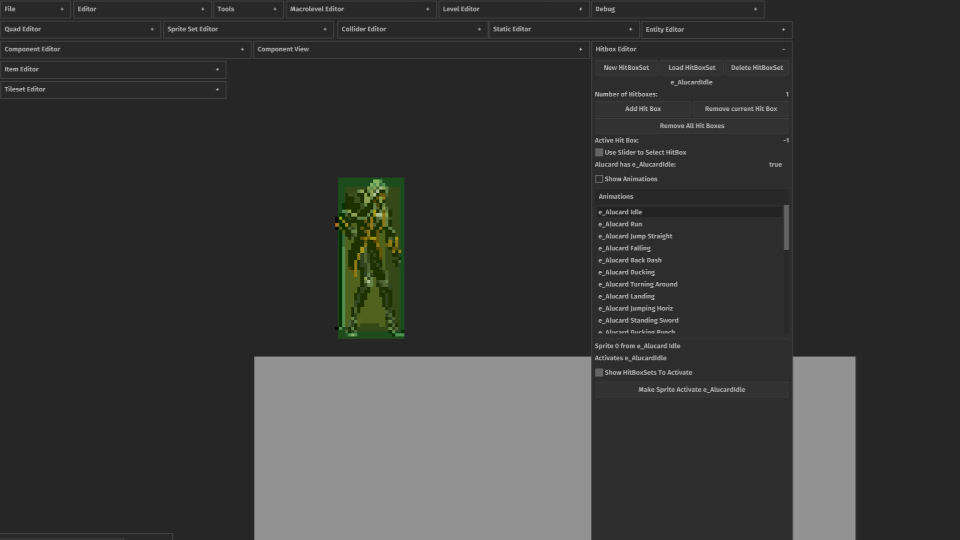
Task: Expand the Component View panel
Action: [580, 49]
